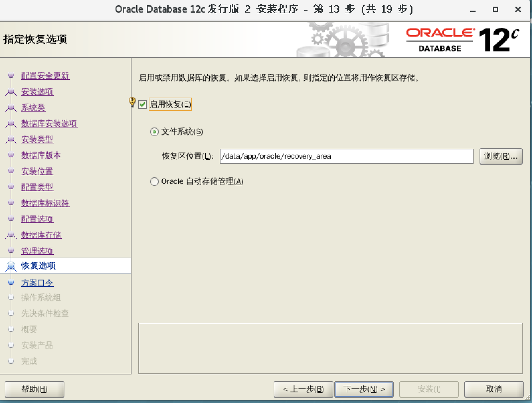Go back to the 安装选项 step

click(37, 92)
